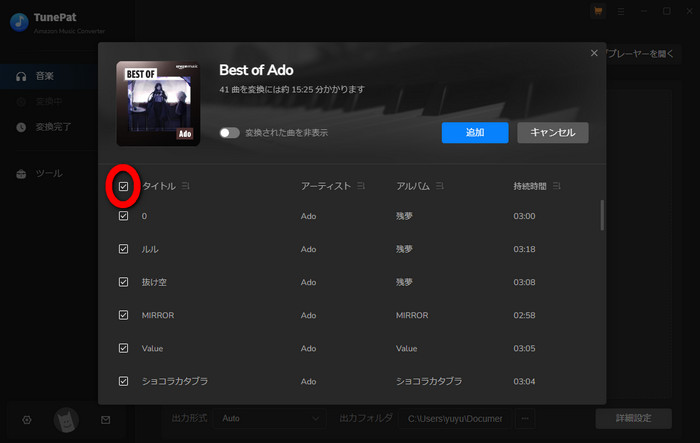Click the title 抜け空
700x443 pixels.
pos(154,282)
